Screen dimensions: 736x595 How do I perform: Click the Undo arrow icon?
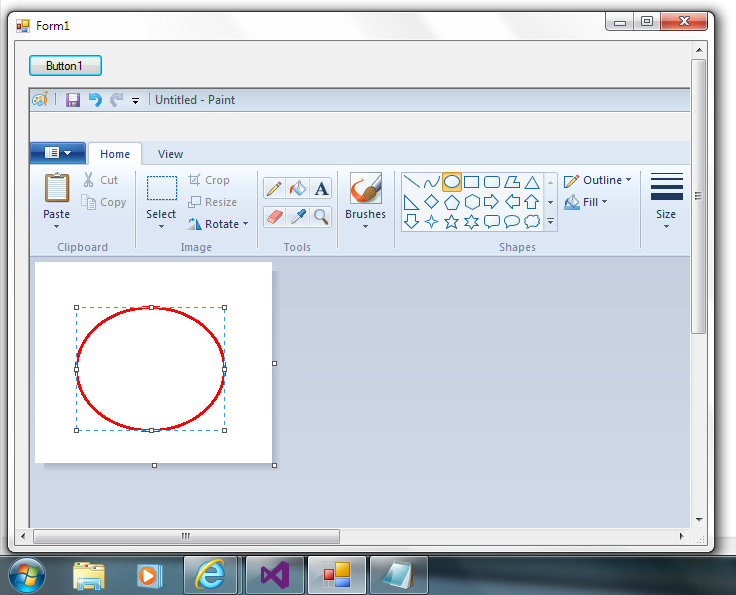click(95, 100)
